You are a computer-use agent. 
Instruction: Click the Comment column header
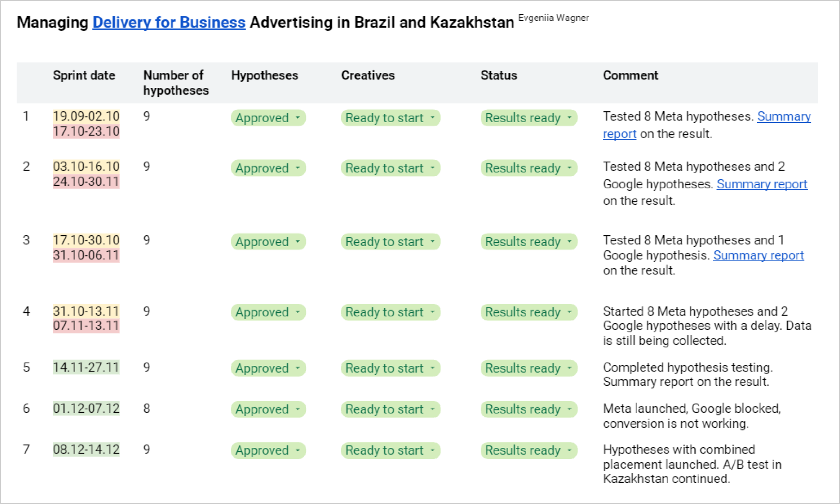pos(630,75)
